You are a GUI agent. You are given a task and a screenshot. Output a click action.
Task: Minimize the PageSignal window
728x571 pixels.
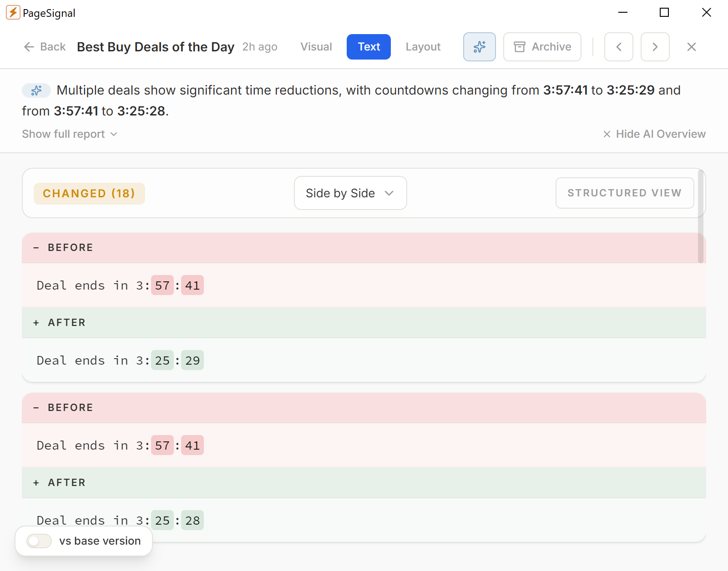click(623, 13)
